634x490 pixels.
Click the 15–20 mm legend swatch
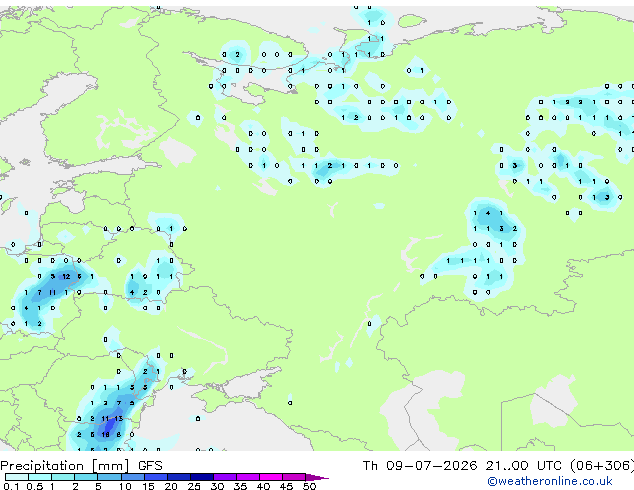(155, 477)
